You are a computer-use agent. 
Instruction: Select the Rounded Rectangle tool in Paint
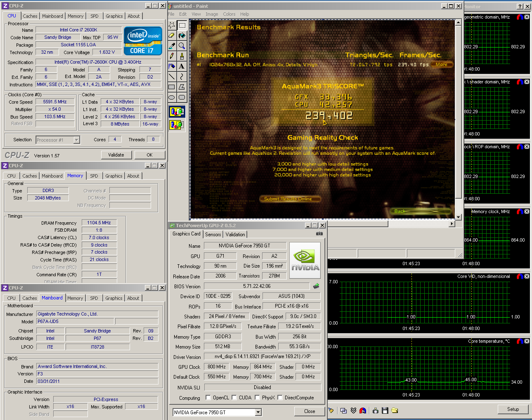pyautogui.click(x=182, y=97)
